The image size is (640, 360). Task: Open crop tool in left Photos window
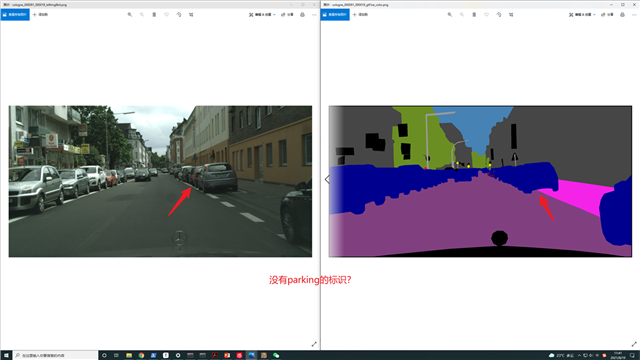coord(191,15)
